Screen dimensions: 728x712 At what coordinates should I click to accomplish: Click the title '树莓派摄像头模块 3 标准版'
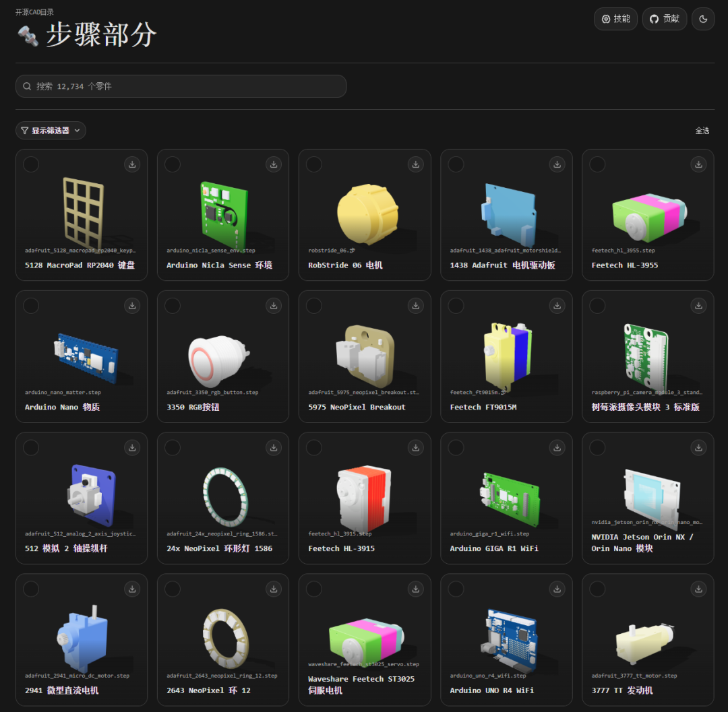(x=645, y=407)
